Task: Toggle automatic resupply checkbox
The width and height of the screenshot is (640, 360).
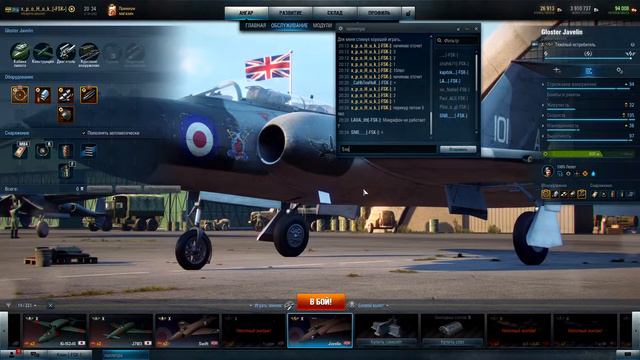Action: (84, 133)
